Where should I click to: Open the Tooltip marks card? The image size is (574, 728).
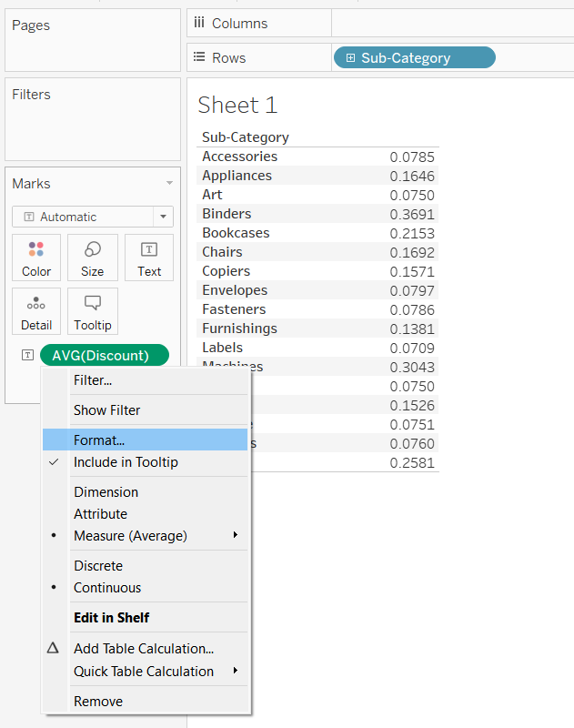[93, 311]
